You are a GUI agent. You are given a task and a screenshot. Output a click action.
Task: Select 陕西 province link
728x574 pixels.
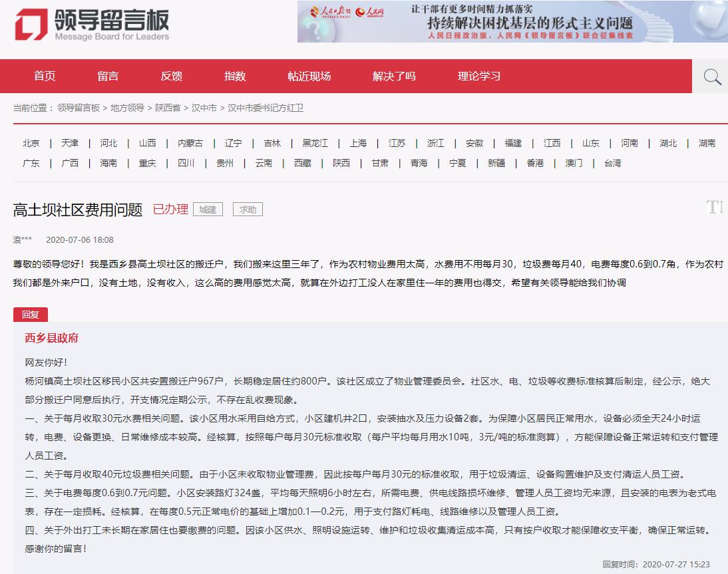click(341, 164)
